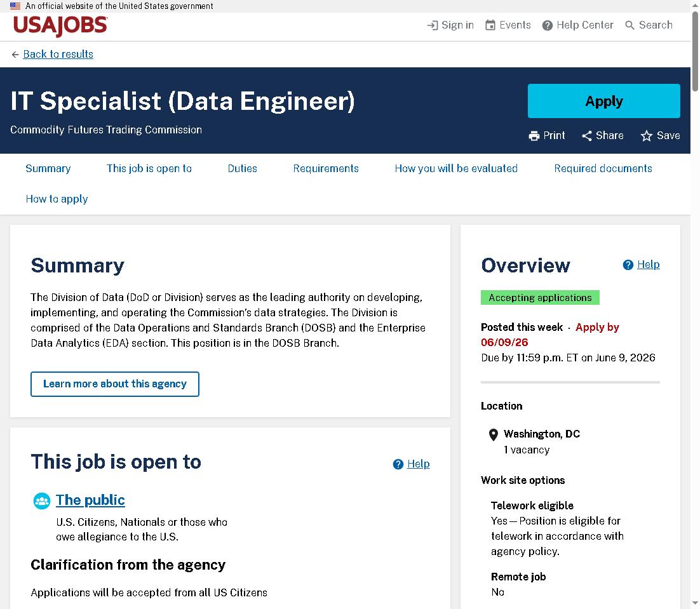Click Clarification from the agency heading
Image resolution: width=700 pixels, height=609 pixels.
[128, 565]
